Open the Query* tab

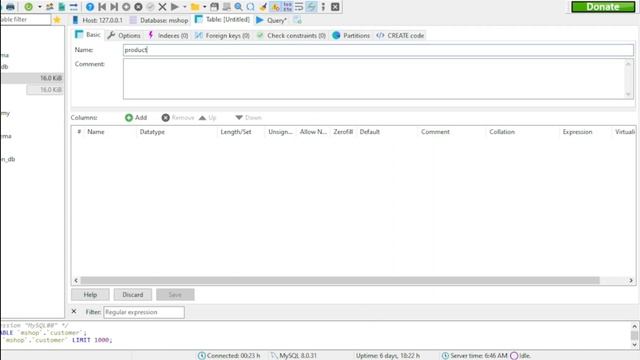coord(272,20)
